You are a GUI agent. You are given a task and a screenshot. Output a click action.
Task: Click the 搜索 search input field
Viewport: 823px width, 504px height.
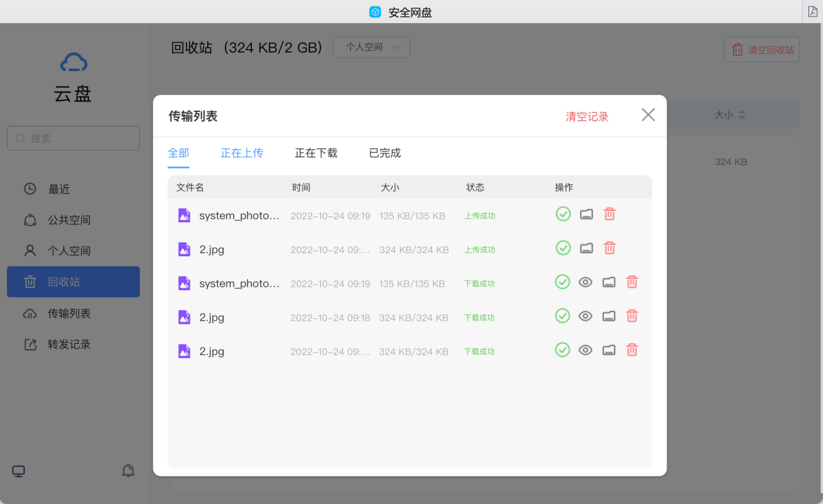pos(73,138)
